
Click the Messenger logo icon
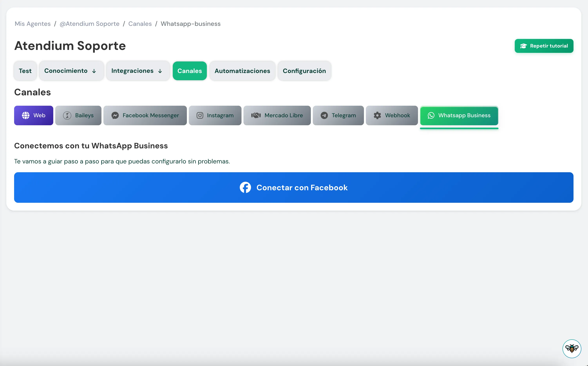click(115, 115)
